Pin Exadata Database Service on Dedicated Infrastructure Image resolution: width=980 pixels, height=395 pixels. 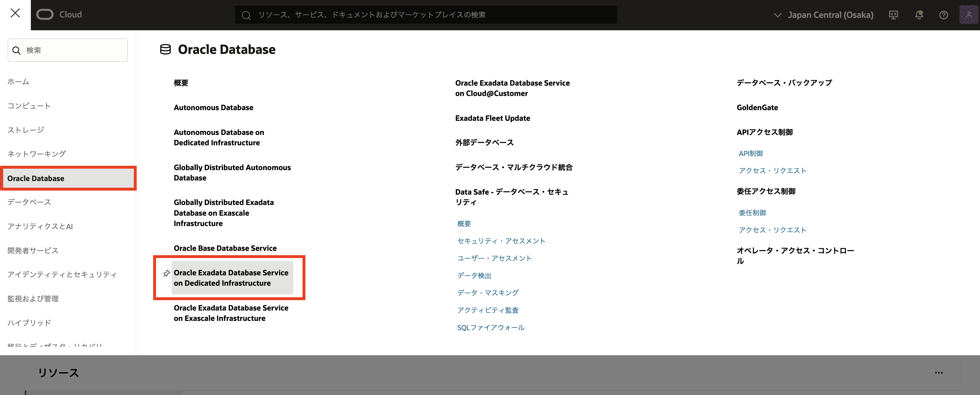coord(166,273)
